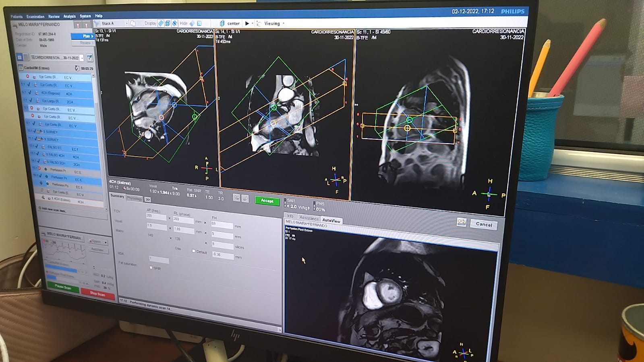Switch to the Assistance tab
Screen dimensions: 644x362
[x=309, y=218]
